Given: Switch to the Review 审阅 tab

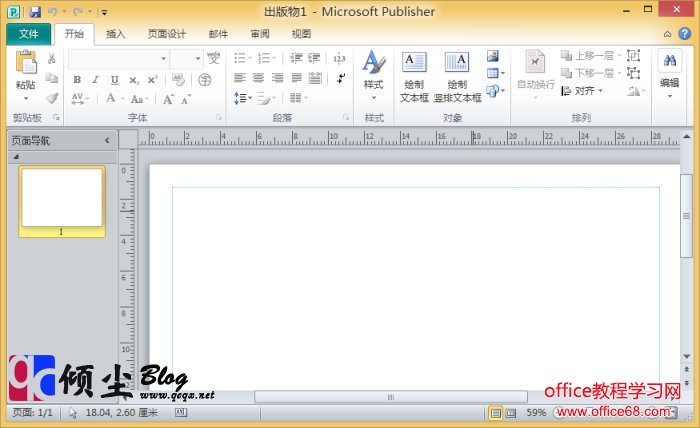Looking at the screenshot, I should (260, 34).
